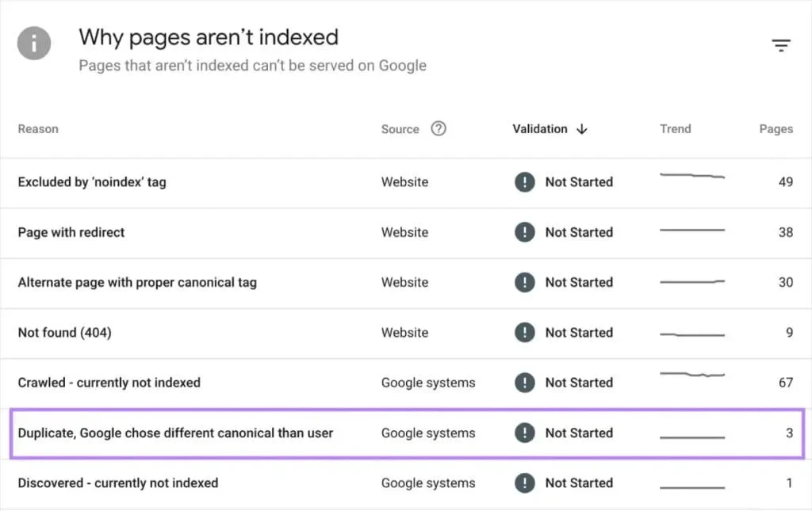The image size is (812, 511).
Task: Sort by the Pages column header
Action: pos(775,128)
